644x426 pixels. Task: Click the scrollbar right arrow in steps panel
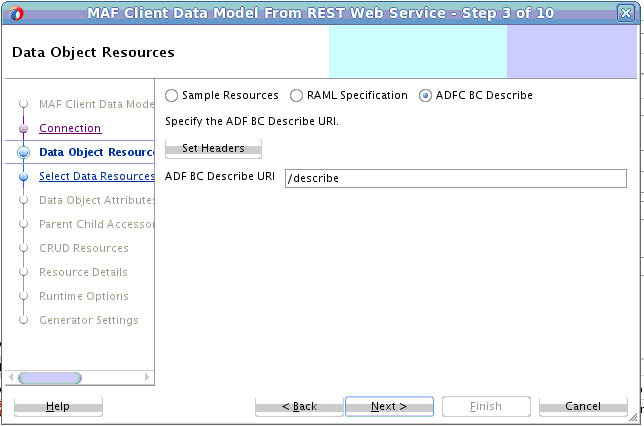click(147, 377)
